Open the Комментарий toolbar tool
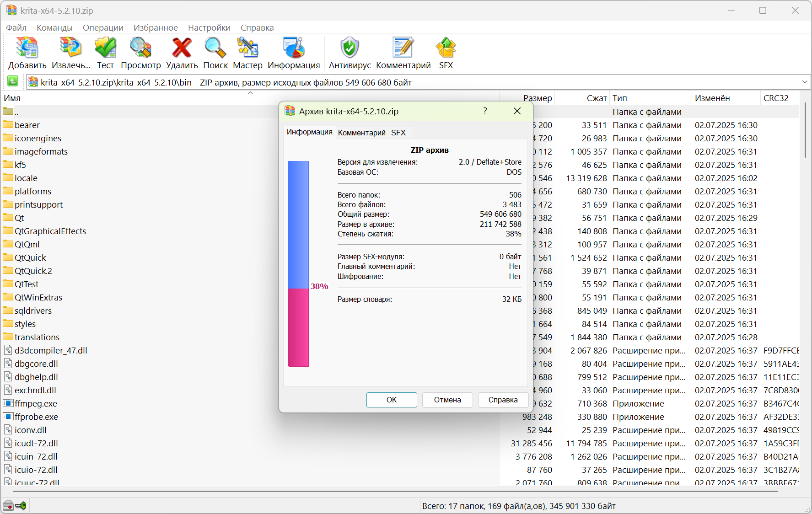Image resolution: width=812 pixels, height=514 pixels. coord(403,48)
